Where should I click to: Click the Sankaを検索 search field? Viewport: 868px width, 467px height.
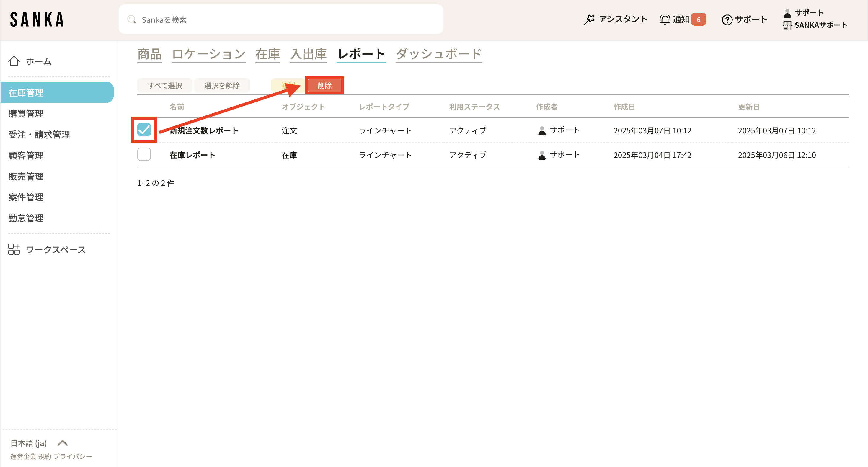pyautogui.click(x=280, y=19)
